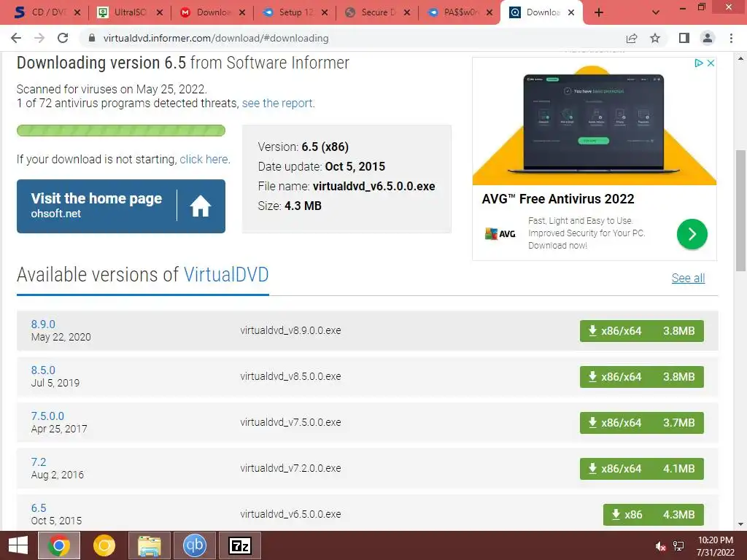Viewport: 747px width, 560px height.
Task: Open File Explorer from the taskbar
Action: click(x=149, y=545)
